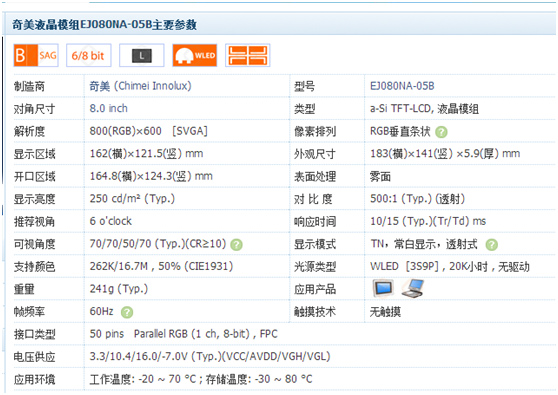Select the 500:1 (Typ.) contrast ratio value
Viewport: 558px width, 395px height.
[x=417, y=199]
